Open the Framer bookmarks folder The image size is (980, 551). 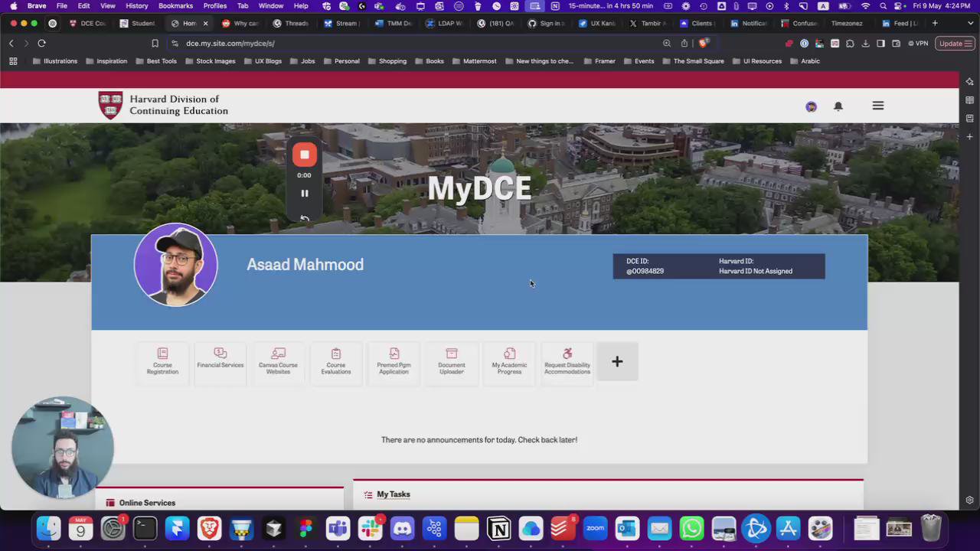point(599,61)
